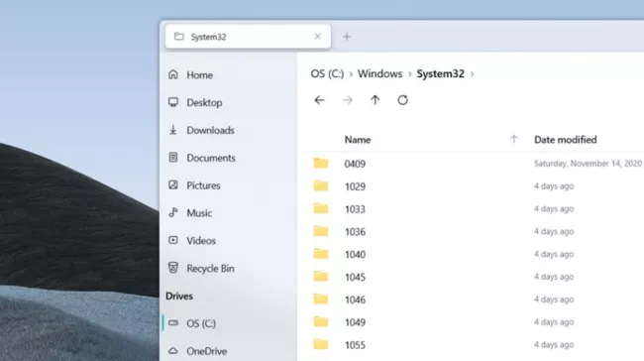The image size is (644, 361).
Task: Refresh the System32 folder view
Action: 402,100
